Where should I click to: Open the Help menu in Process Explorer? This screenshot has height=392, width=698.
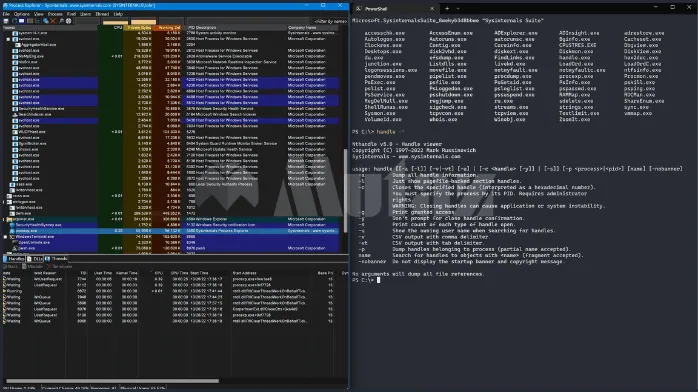click(118, 14)
